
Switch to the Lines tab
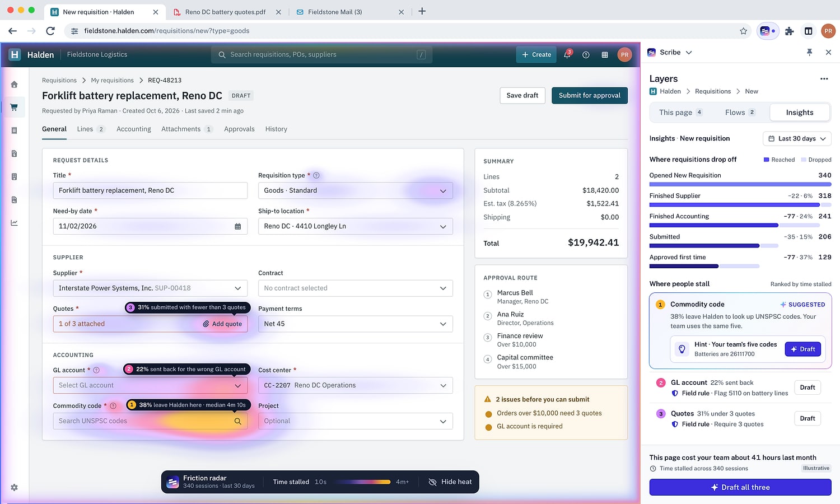pos(91,129)
